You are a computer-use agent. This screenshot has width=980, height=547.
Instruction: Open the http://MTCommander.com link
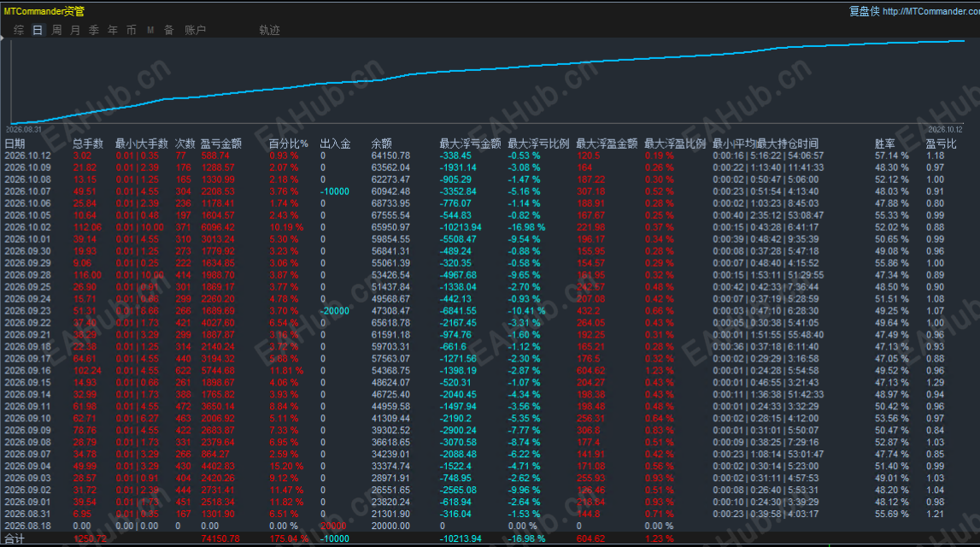pyautogui.click(x=931, y=11)
